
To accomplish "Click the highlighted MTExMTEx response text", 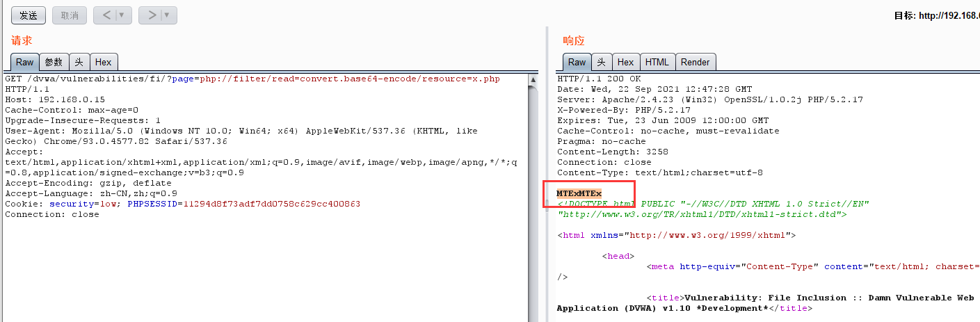I will tap(579, 193).
